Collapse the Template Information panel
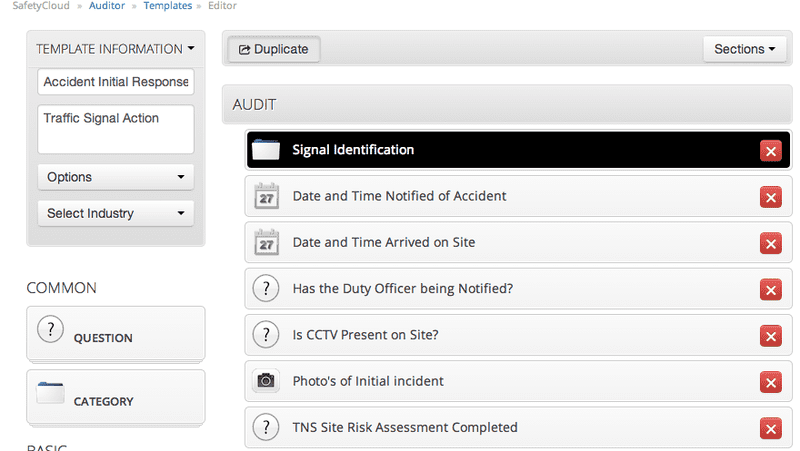 (x=115, y=49)
